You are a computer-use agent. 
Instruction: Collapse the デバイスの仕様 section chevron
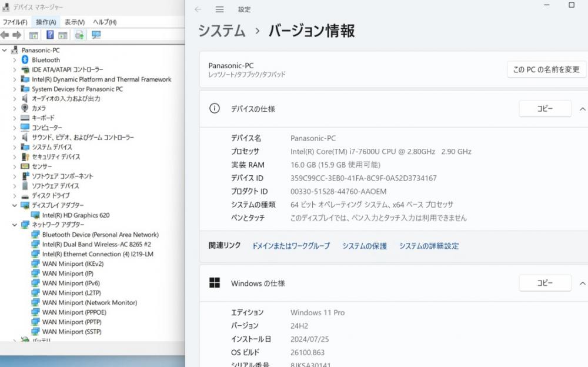point(582,109)
